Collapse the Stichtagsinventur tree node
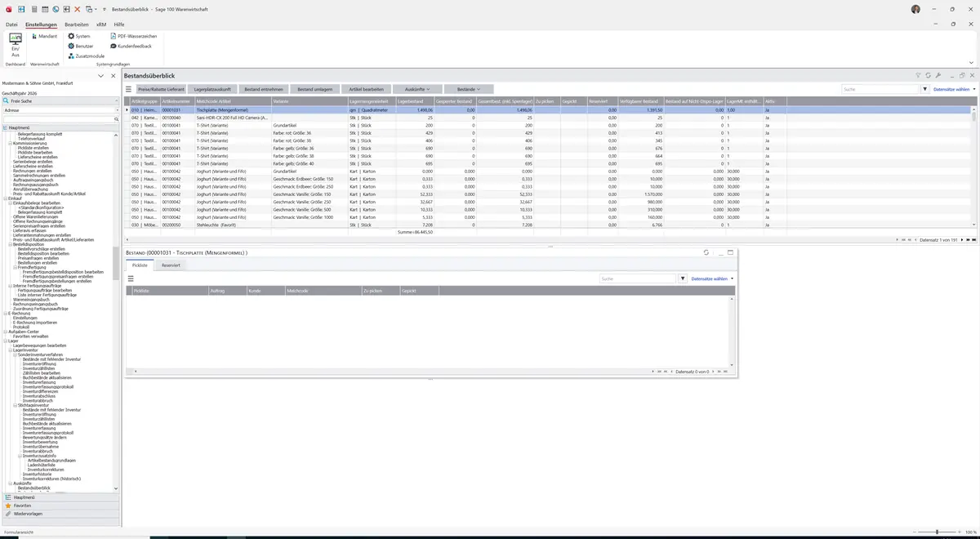 pos(15,405)
